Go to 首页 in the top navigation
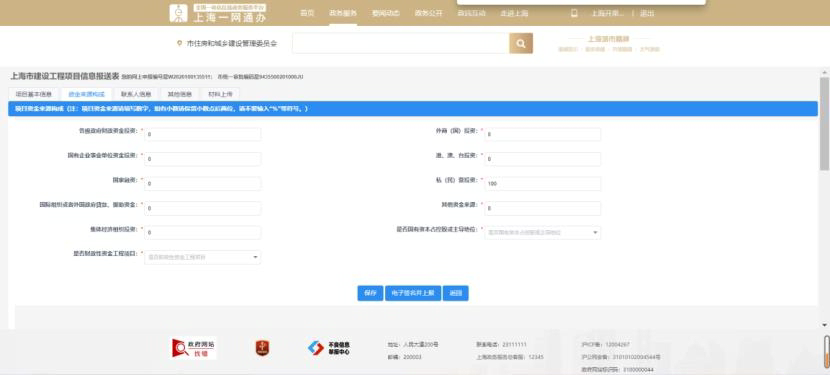This screenshot has height=375, width=830. pos(307,13)
